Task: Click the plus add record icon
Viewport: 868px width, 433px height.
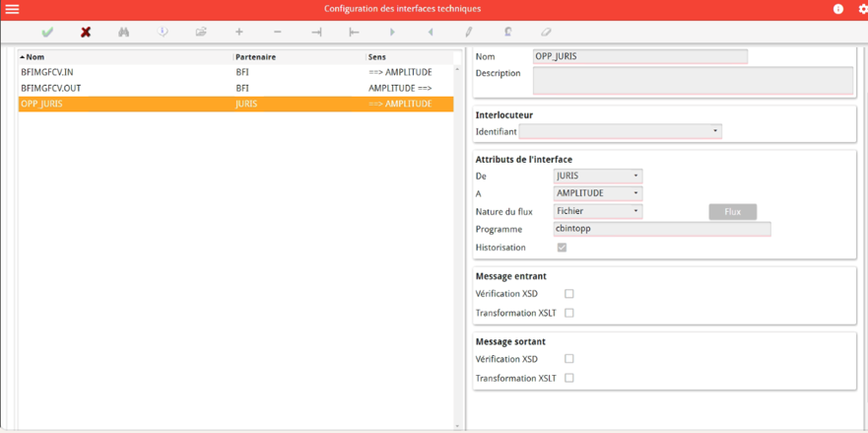Action: click(238, 33)
